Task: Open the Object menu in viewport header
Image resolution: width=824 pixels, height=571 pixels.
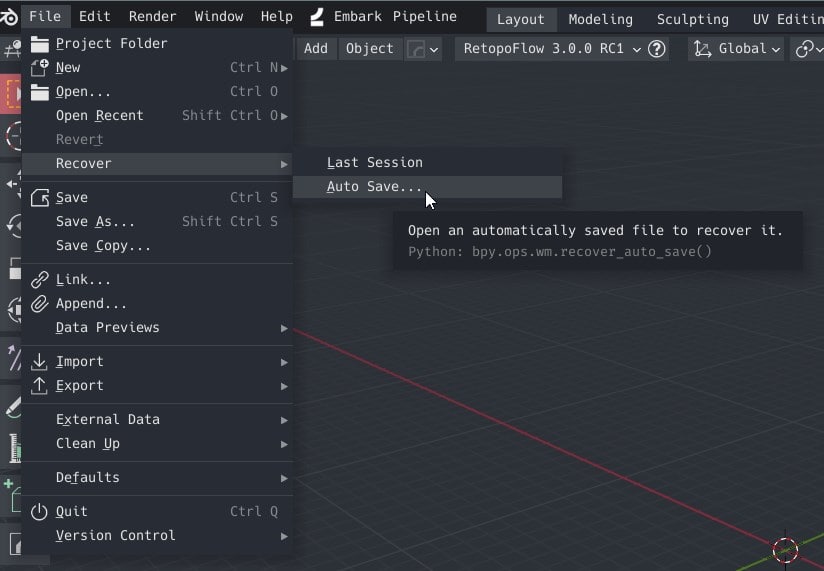Action: click(x=369, y=48)
